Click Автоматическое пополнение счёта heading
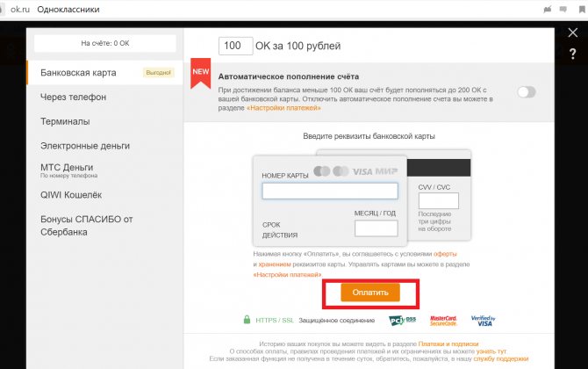588x369 pixels. tap(289, 76)
